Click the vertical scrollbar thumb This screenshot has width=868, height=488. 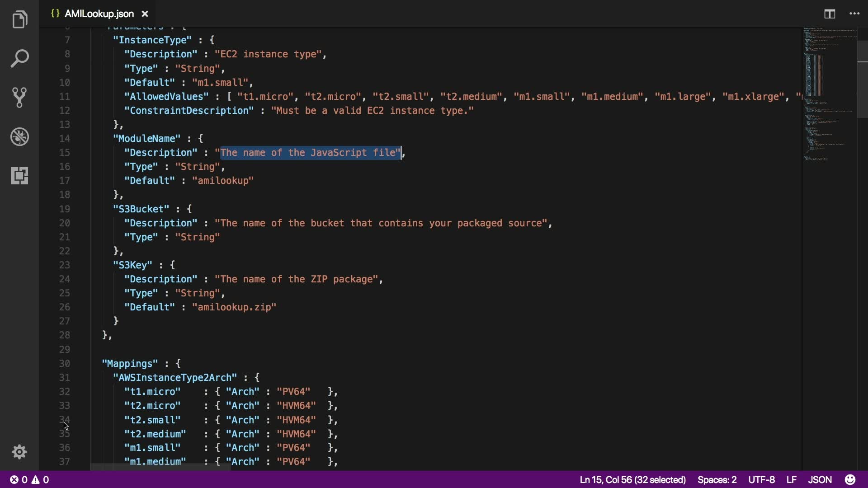862,79
